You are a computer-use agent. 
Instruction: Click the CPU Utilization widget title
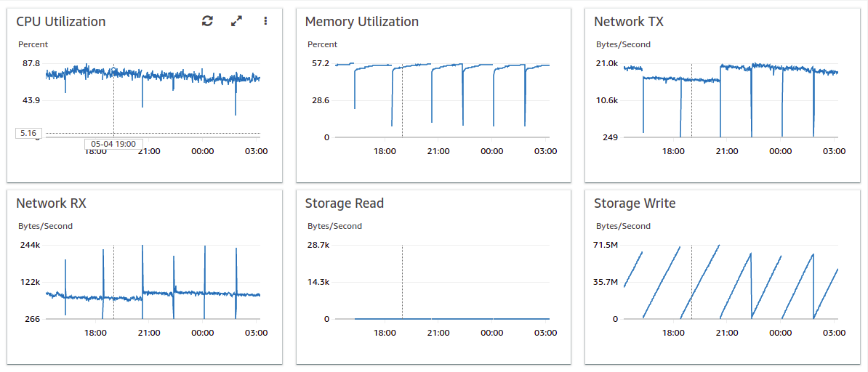(x=61, y=22)
